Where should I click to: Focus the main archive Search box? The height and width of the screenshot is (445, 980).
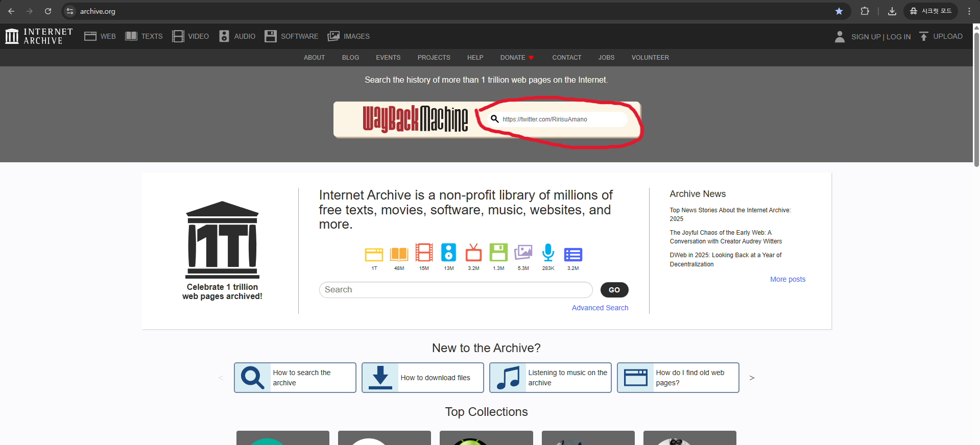pos(456,290)
